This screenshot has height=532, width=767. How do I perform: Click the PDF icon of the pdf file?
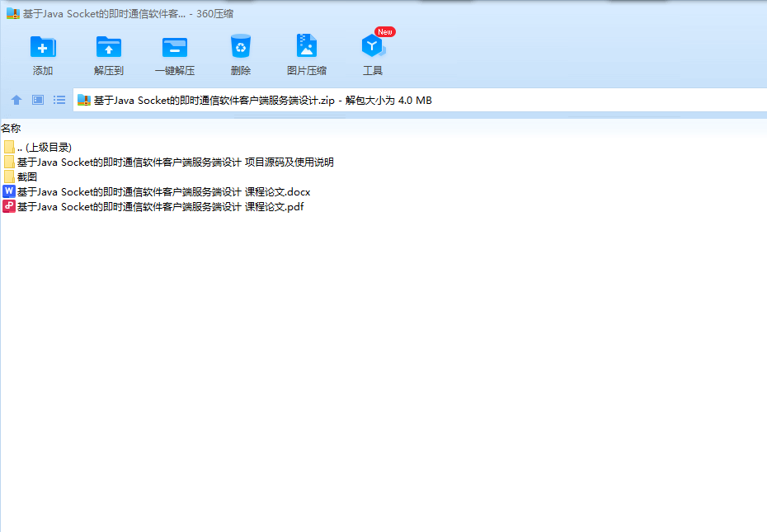[9, 206]
